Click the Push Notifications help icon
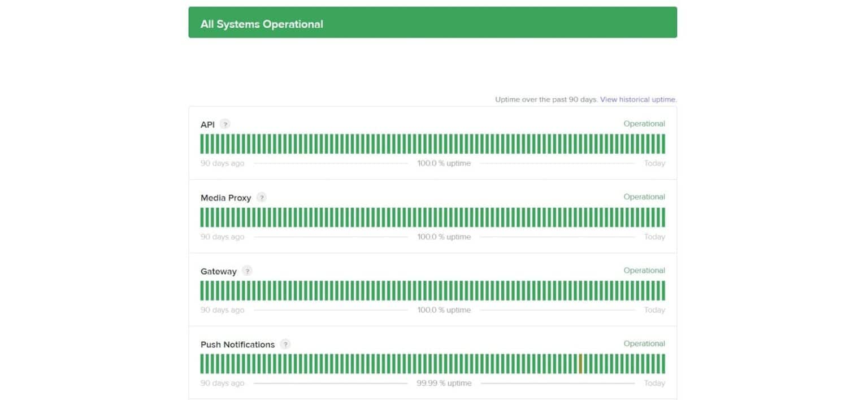This screenshot has height=400, width=868. click(x=285, y=345)
